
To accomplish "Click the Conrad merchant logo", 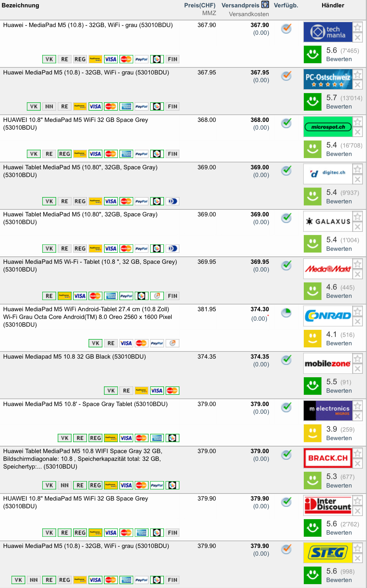I will [x=328, y=316].
